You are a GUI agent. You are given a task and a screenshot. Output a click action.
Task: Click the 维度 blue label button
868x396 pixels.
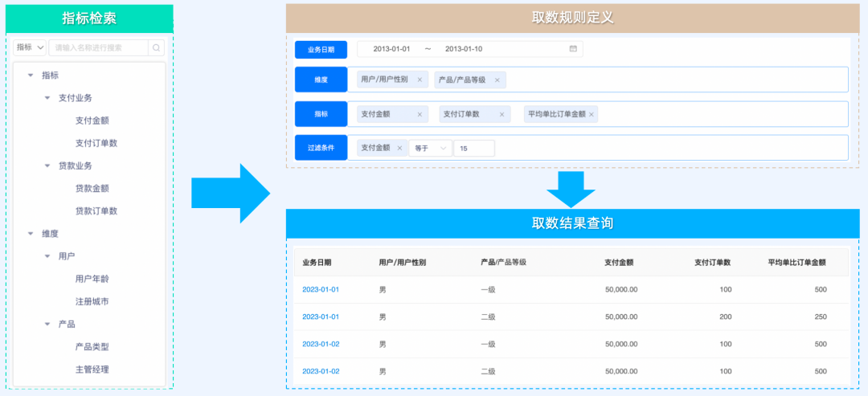coord(321,80)
